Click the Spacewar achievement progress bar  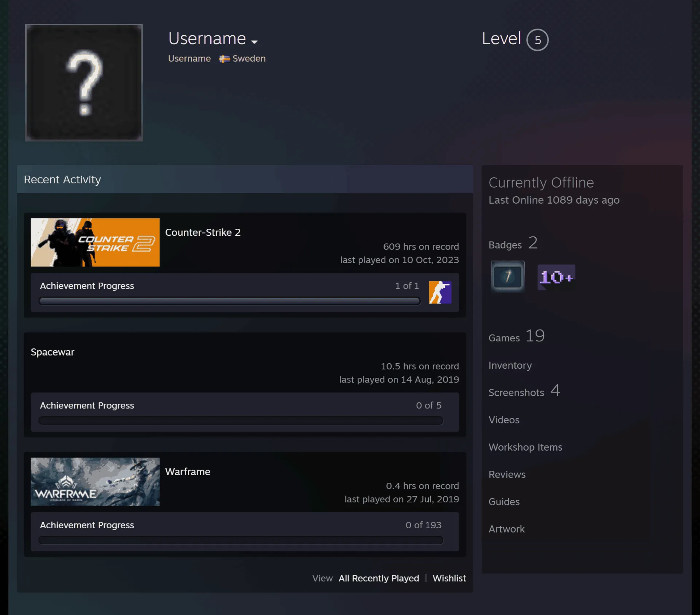pos(241,420)
